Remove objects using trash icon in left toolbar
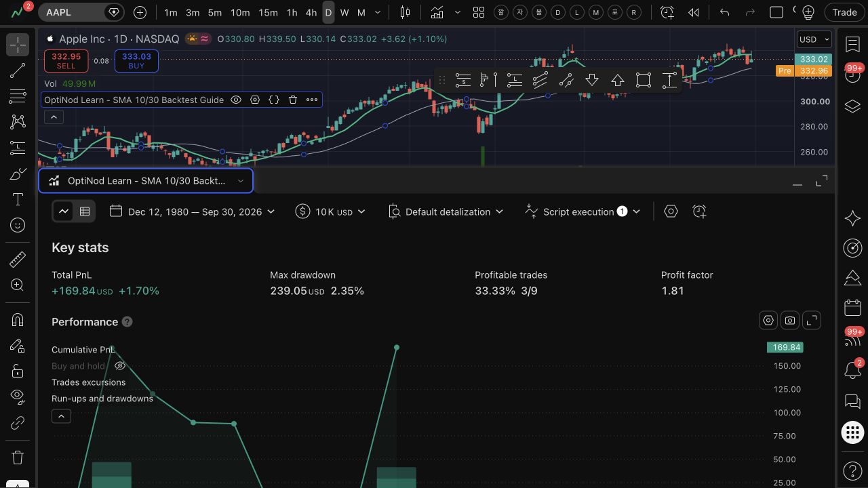 (x=18, y=457)
